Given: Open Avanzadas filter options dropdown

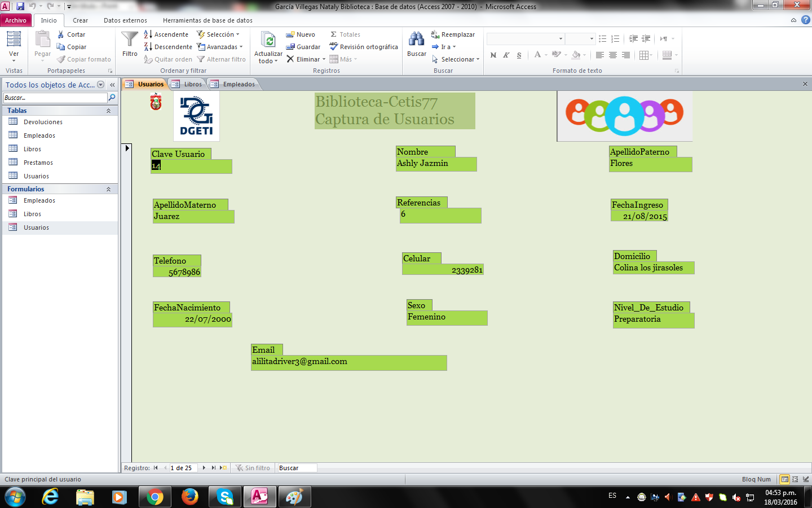Looking at the screenshot, I should coord(220,47).
